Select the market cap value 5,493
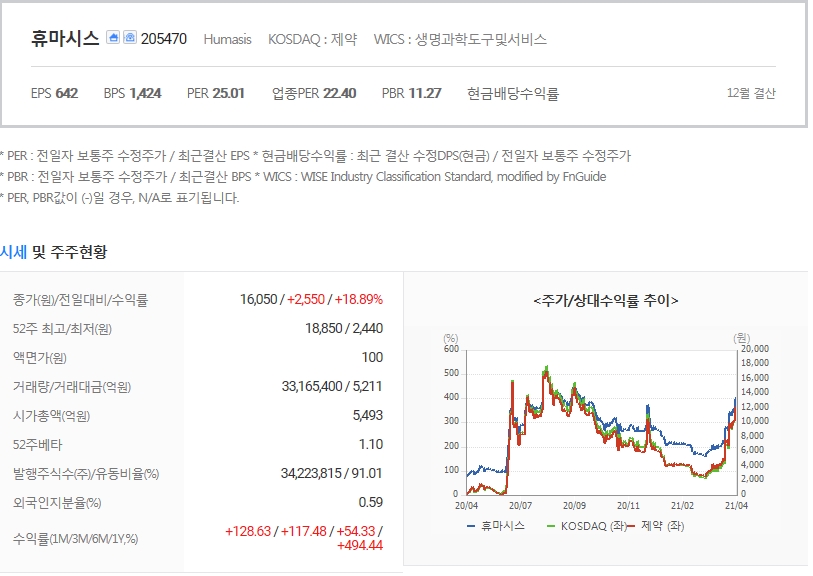Image resolution: width=813 pixels, height=576 pixels. (368, 415)
